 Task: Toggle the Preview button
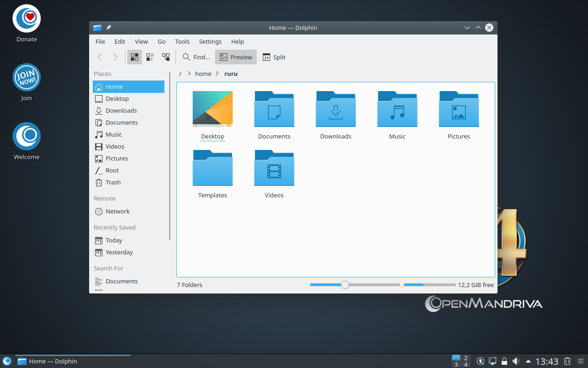[236, 57]
